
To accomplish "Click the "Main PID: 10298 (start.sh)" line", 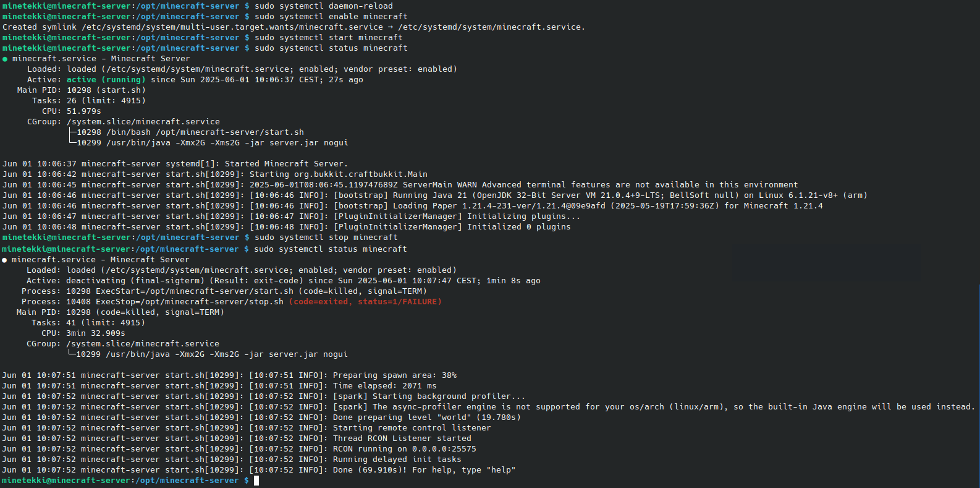I will click(x=82, y=90).
